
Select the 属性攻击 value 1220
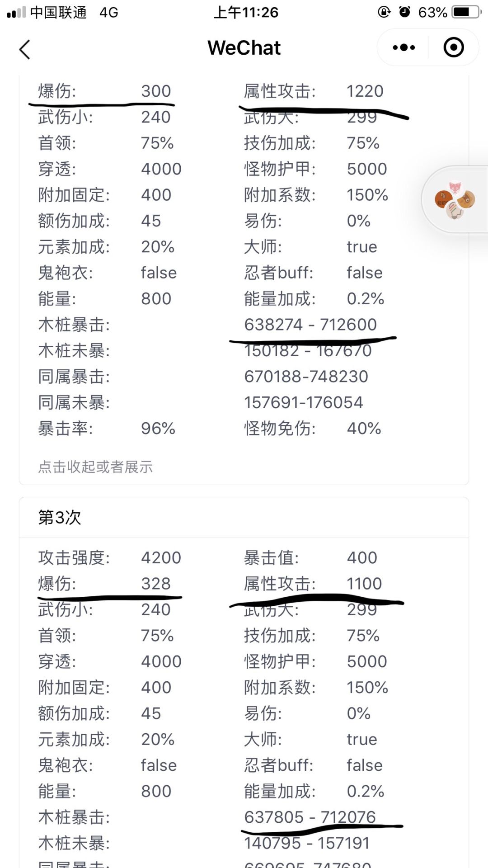pyautogui.click(x=365, y=91)
